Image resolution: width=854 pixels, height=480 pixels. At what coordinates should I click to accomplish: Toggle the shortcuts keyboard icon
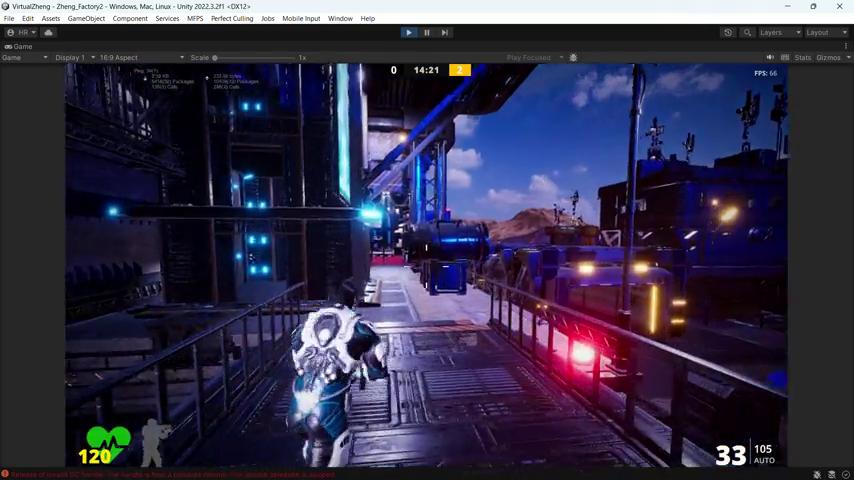pyautogui.click(x=785, y=58)
